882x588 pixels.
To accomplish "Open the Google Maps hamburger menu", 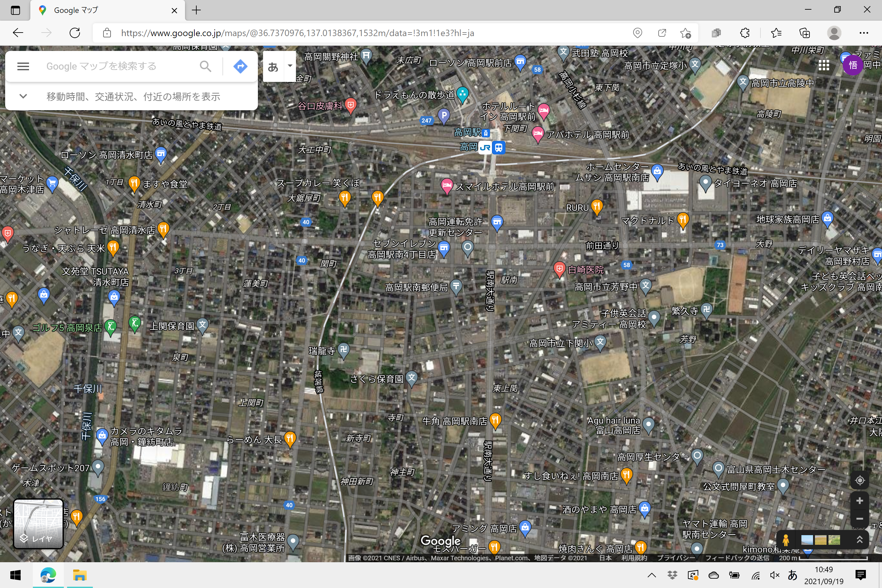I will [23, 66].
